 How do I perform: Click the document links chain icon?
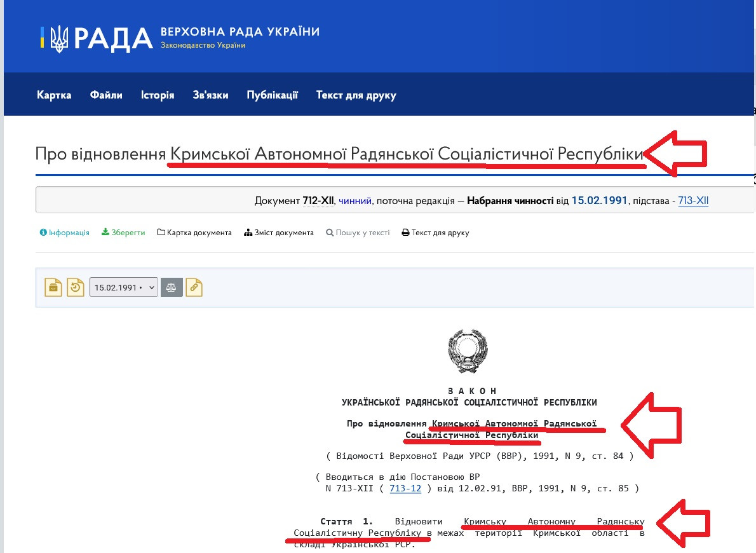[194, 287]
